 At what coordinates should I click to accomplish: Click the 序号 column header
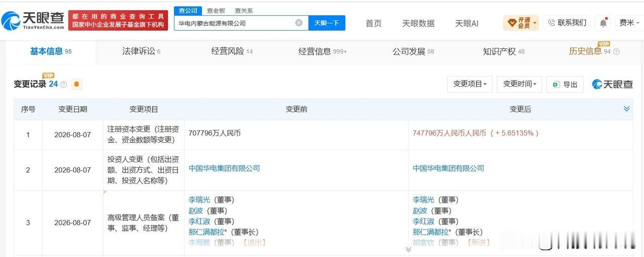[x=28, y=109]
